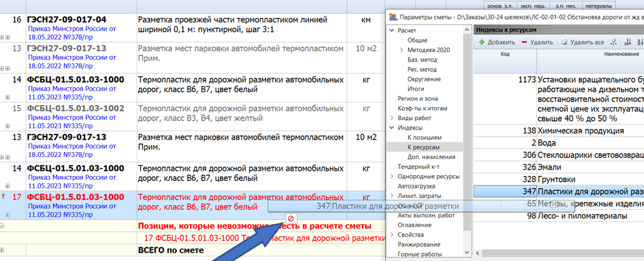Click the з.п. мех. column header

tap(565, 6)
